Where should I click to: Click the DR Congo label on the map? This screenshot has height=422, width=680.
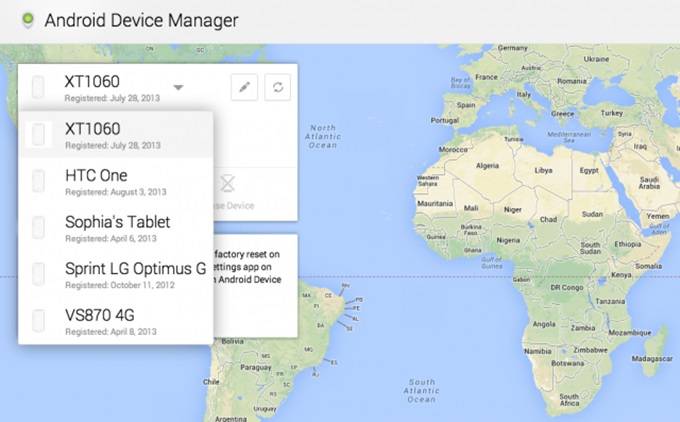coord(566,287)
